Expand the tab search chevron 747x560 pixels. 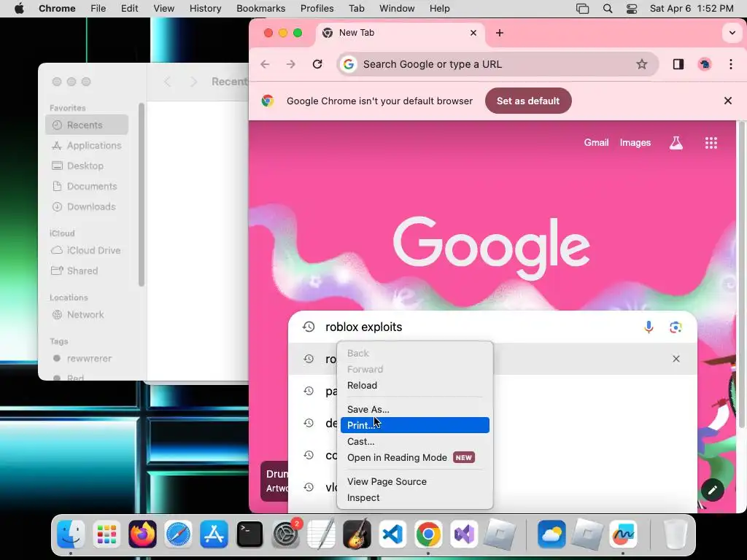pyautogui.click(x=732, y=33)
